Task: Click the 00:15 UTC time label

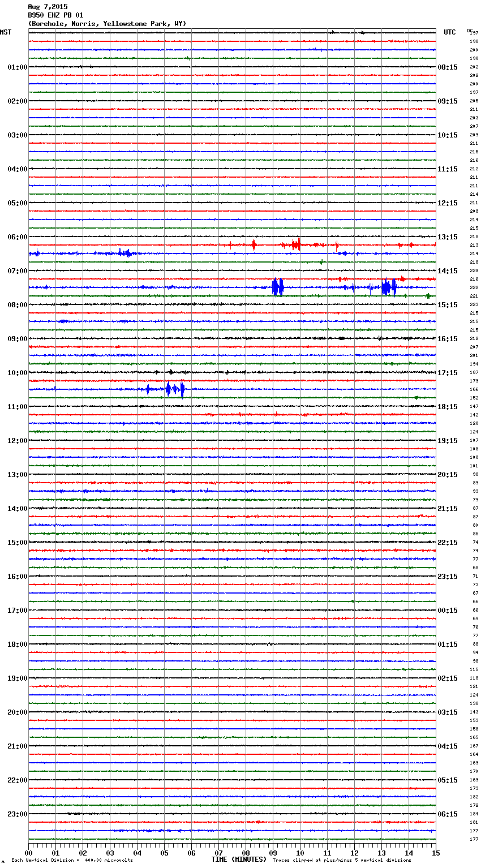Action: coord(448,611)
